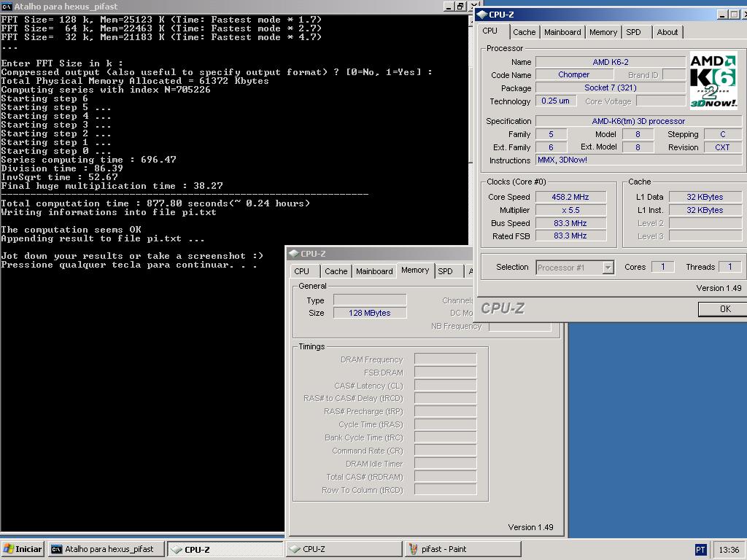Minimize the console window
The height and width of the screenshot is (560, 747).
449,6
